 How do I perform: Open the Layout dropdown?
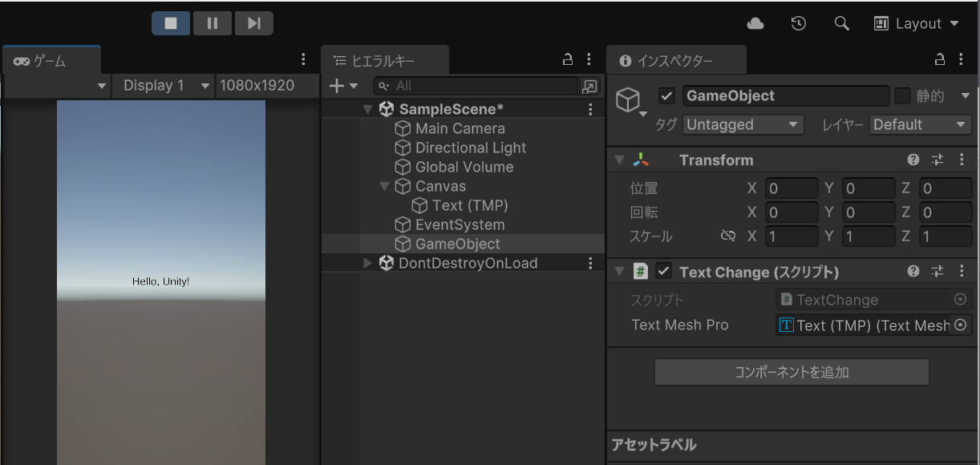pyautogui.click(x=917, y=23)
